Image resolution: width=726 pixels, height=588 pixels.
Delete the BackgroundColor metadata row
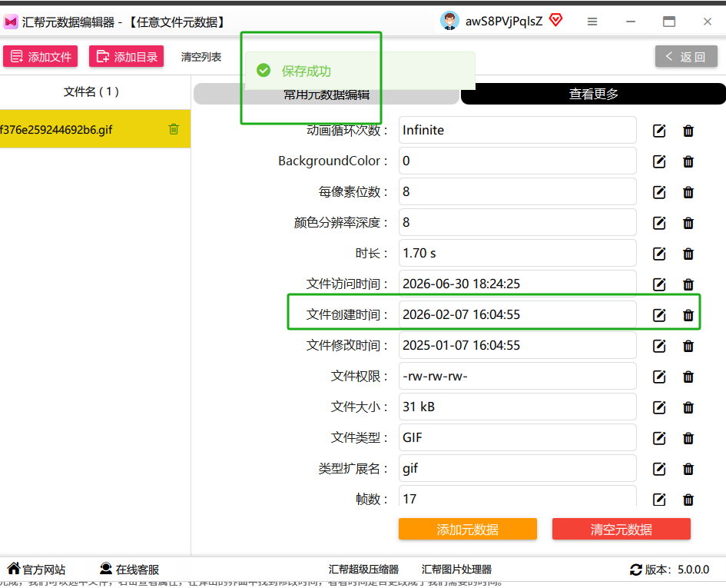pos(688,161)
